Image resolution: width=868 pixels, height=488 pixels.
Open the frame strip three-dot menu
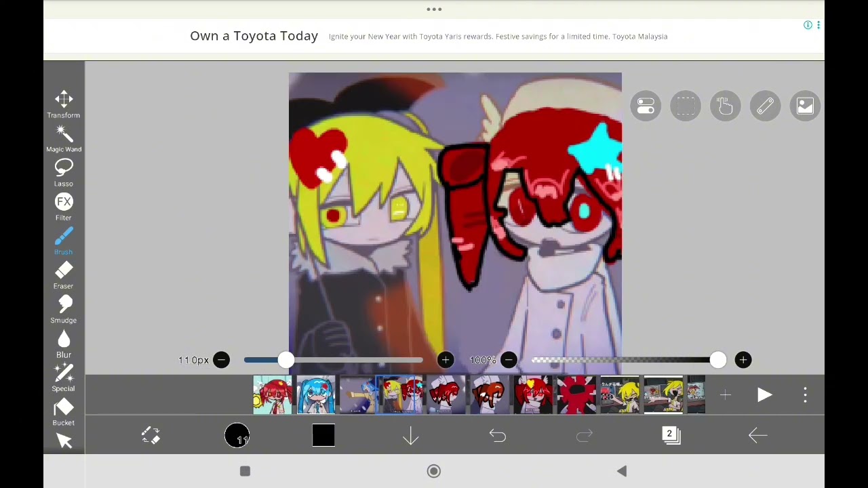(805, 395)
